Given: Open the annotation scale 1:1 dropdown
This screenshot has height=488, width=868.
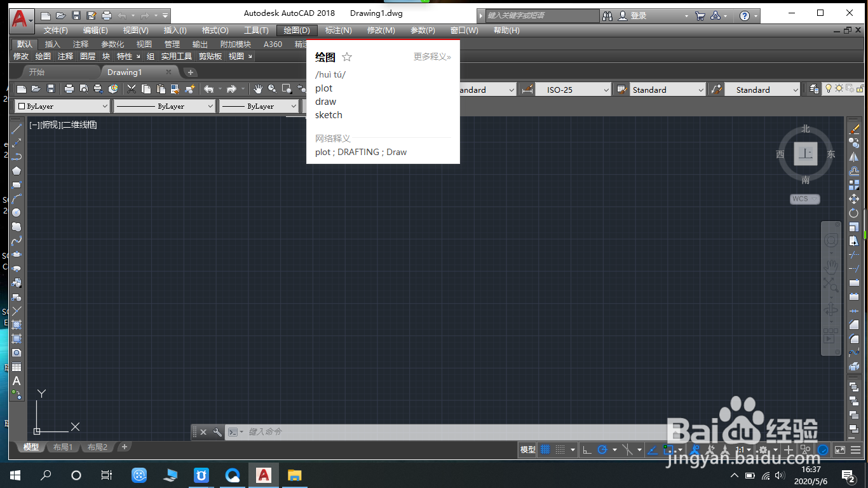Looking at the screenshot, I should [743, 450].
